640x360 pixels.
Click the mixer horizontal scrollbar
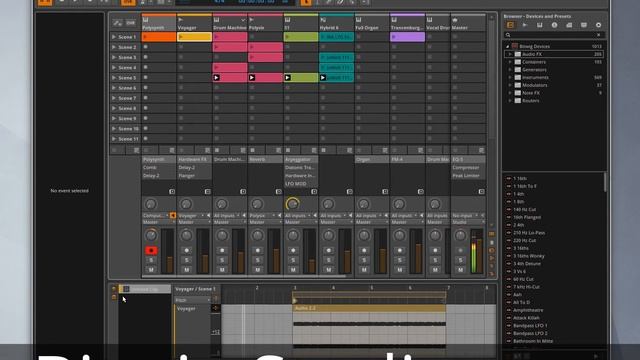tap(244, 276)
